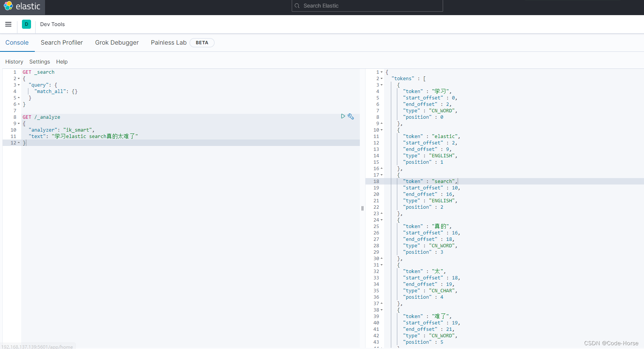Click "end_offset" : 21 output line
644x349 pixels.
429,329
